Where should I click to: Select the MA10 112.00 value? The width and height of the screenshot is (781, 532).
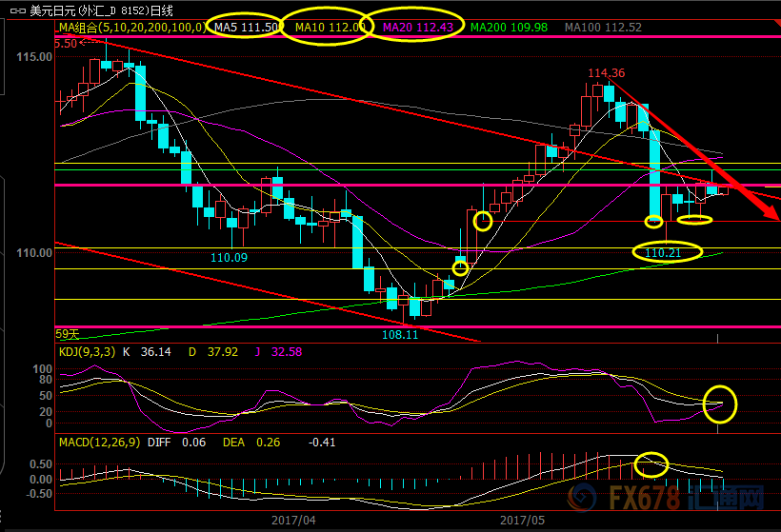click(x=330, y=28)
